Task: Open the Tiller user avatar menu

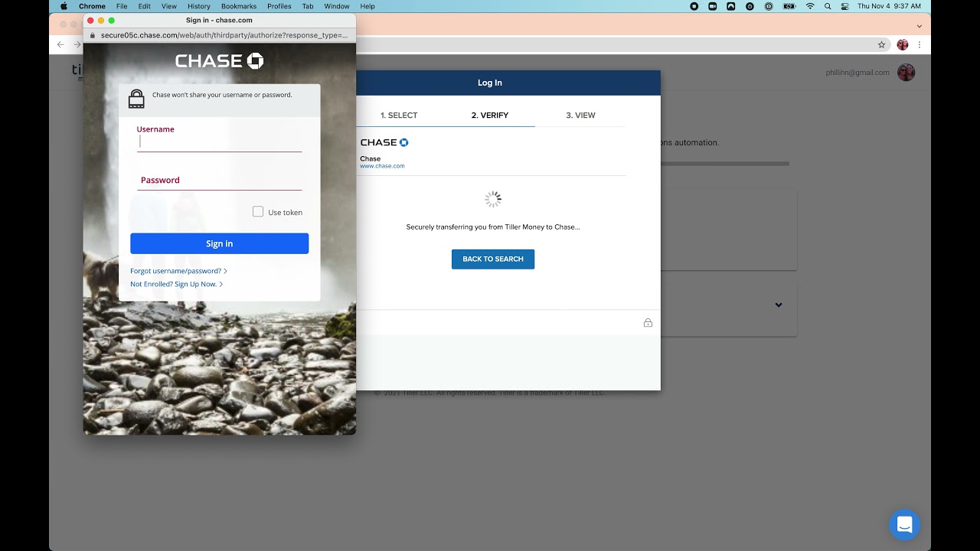Action: point(906,73)
